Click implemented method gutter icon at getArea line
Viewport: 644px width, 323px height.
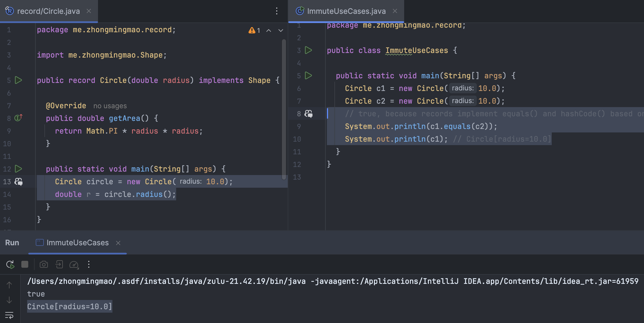[x=18, y=118]
